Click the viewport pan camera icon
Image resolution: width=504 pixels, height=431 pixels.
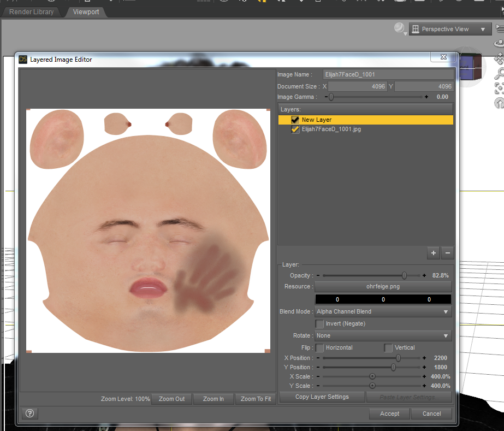tap(499, 58)
